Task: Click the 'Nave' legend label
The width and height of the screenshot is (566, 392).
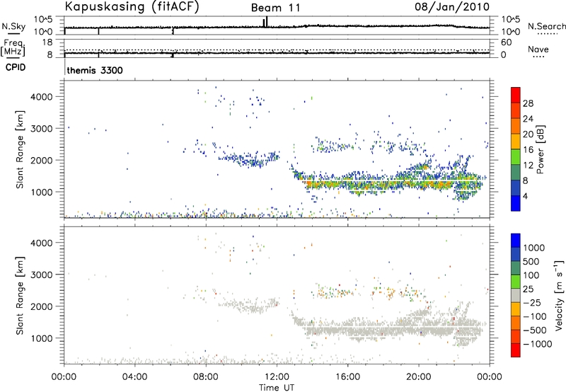Action: coord(538,50)
